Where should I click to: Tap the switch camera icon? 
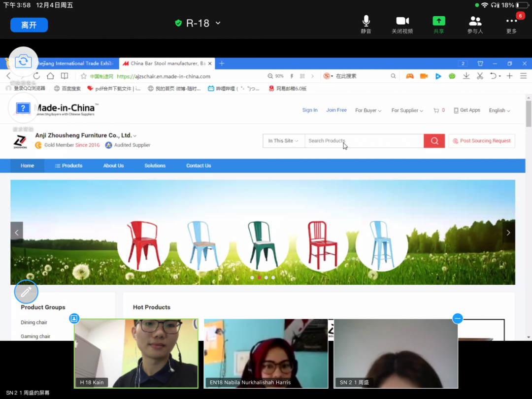tap(23, 62)
